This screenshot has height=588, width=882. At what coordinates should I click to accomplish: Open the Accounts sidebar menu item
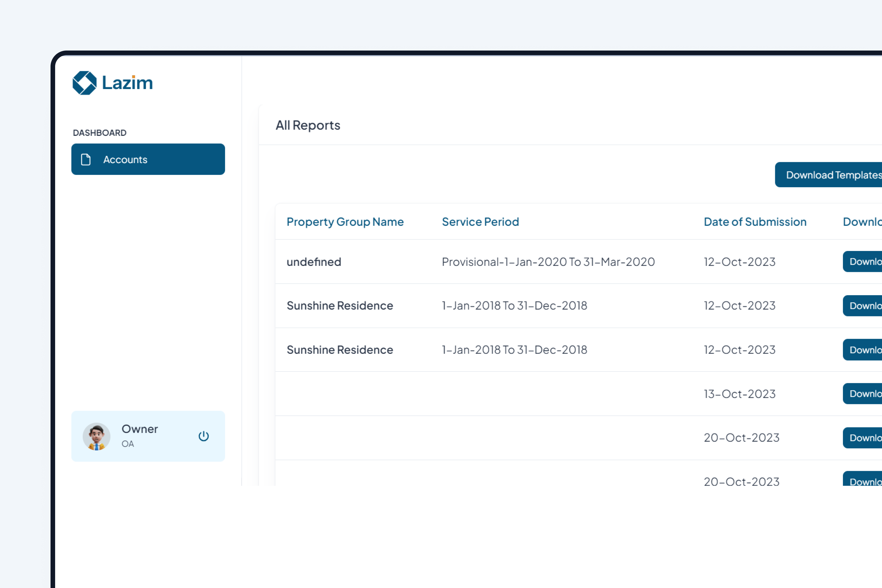click(x=148, y=159)
